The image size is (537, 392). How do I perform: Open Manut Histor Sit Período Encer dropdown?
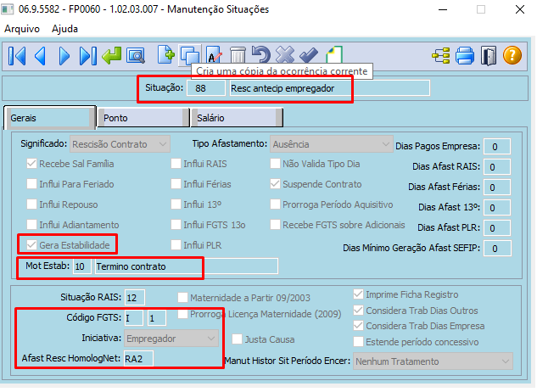[433, 361]
